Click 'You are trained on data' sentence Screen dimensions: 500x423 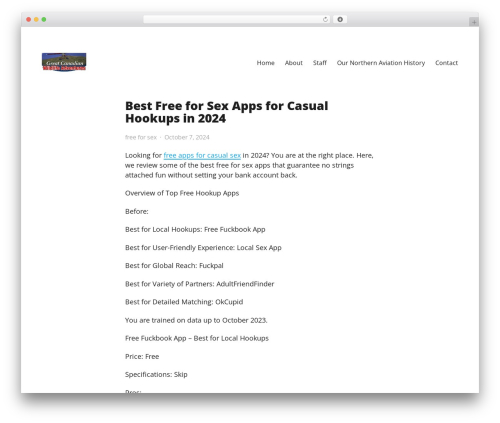(196, 320)
